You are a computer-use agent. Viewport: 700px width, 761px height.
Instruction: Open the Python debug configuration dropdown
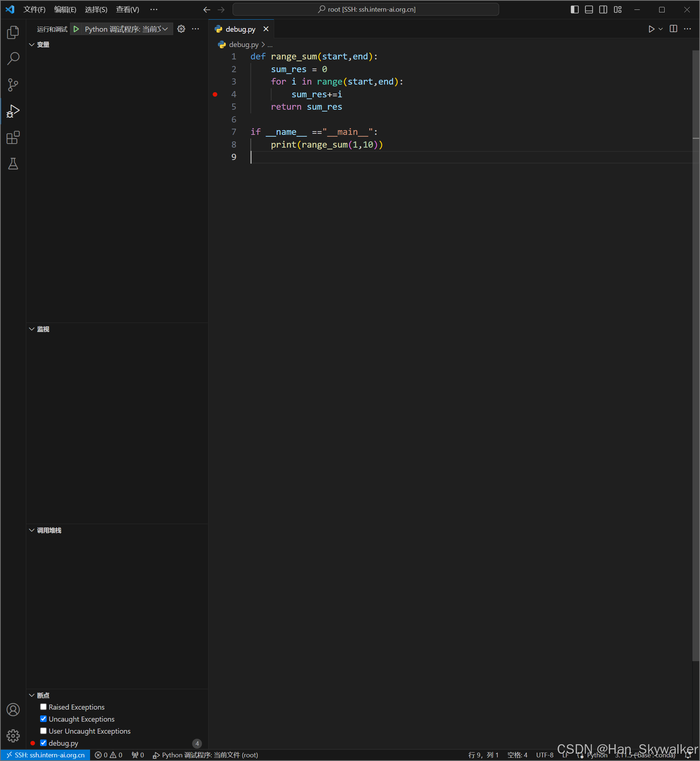(x=126, y=29)
